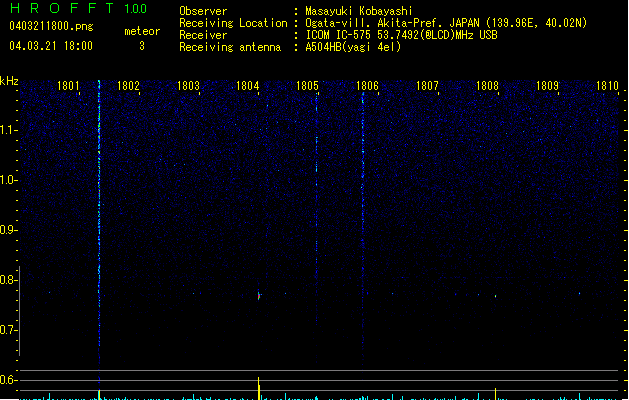Click the antenna text A504HB(yagi 4el)

[353, 47]
